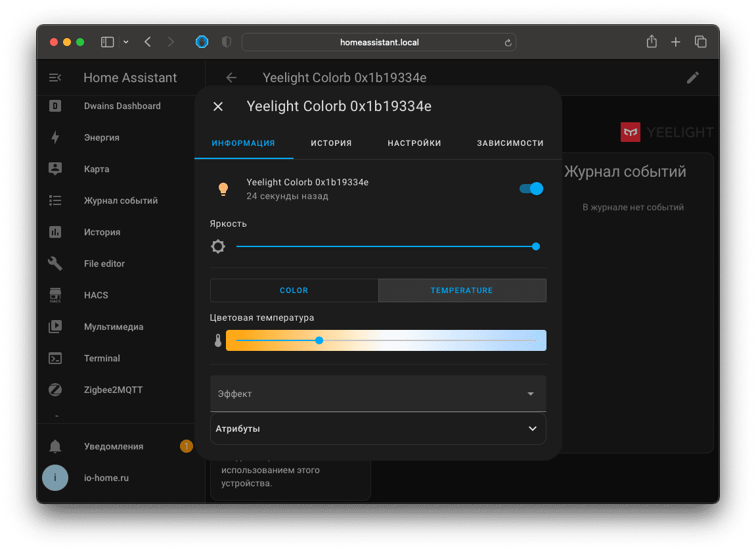Click the Энергия lightning bolt icon

tap(55, 137)
